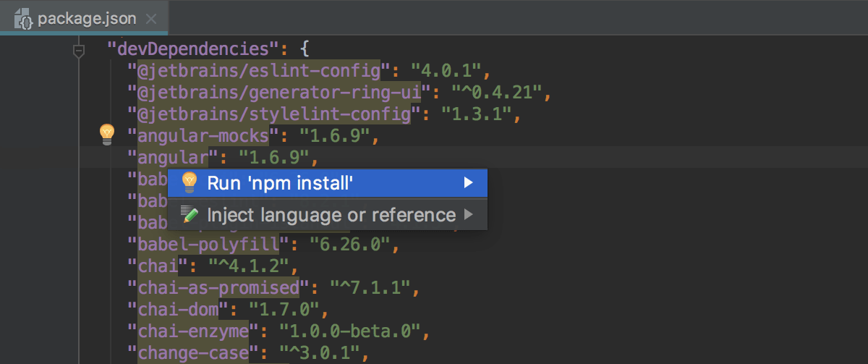
Task: Click the "^4.1.2" version value
Action: (x=249, y=265)
